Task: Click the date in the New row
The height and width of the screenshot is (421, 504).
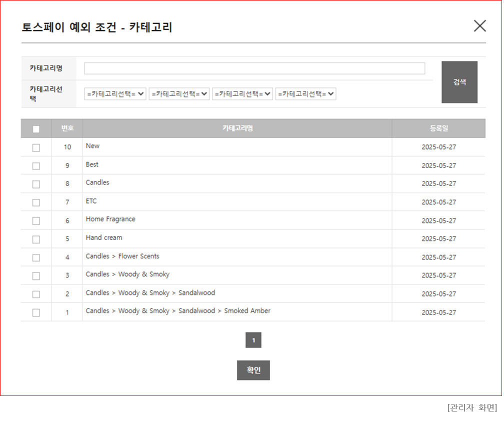Action: pos(439,147)
